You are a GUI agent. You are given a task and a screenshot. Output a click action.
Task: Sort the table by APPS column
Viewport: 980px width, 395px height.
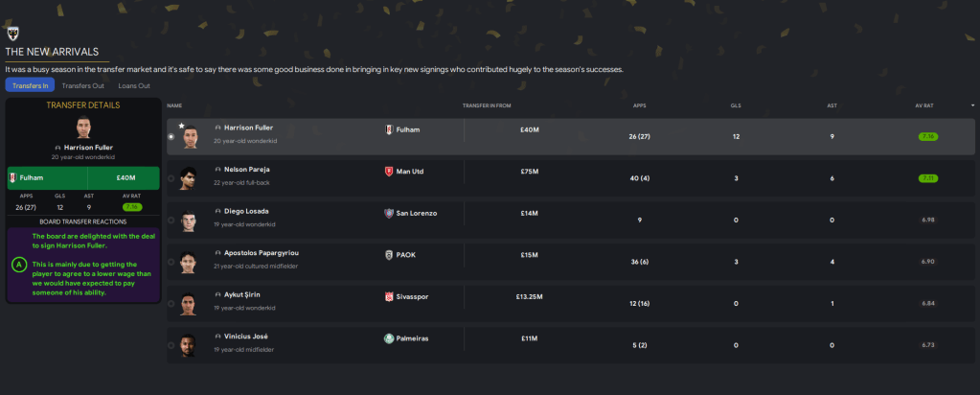click(x=640, y=105)
